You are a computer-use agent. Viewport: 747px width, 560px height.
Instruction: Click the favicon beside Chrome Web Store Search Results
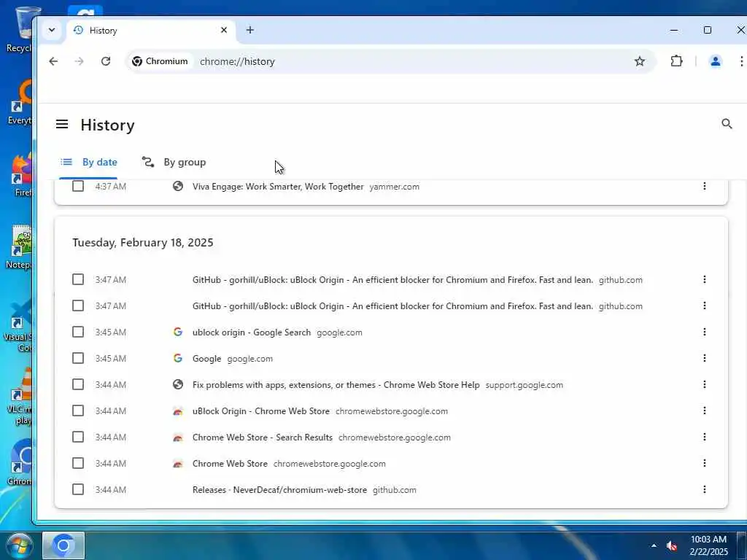pos(178,437)
